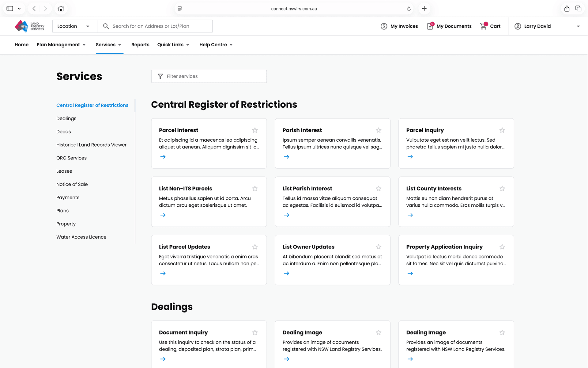This screenshot has height=368, width=588.
Task: Open the Reports menu item
Action: 140,45
